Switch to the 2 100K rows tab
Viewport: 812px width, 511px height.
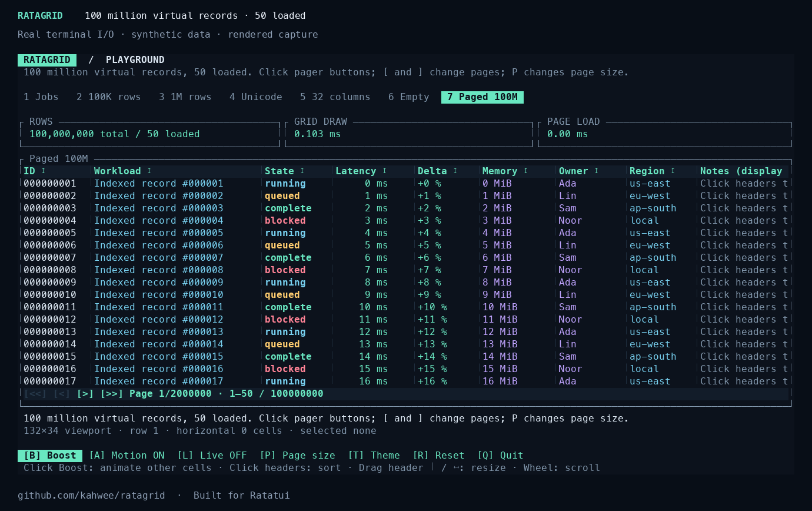[109, 97]
